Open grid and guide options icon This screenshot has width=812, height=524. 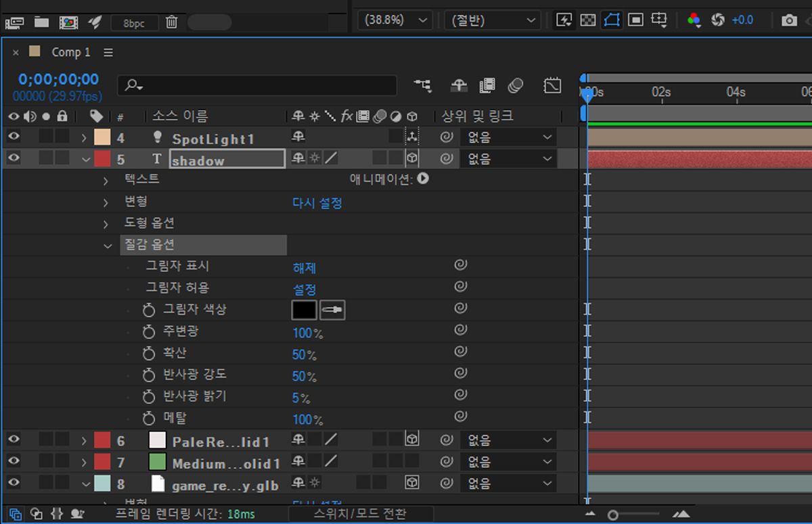tap(659, 20)
